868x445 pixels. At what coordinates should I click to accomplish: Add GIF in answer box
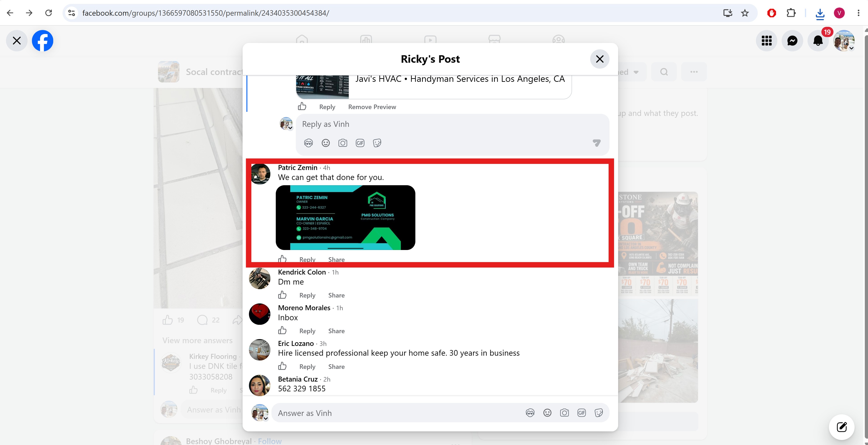(582, 413)
